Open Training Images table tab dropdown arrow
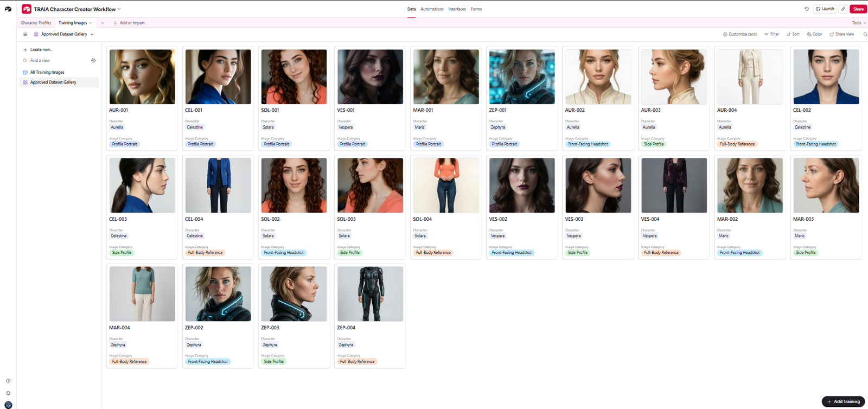Image resolution: width=868 pixels, height=409 pixels. point(90,23)
